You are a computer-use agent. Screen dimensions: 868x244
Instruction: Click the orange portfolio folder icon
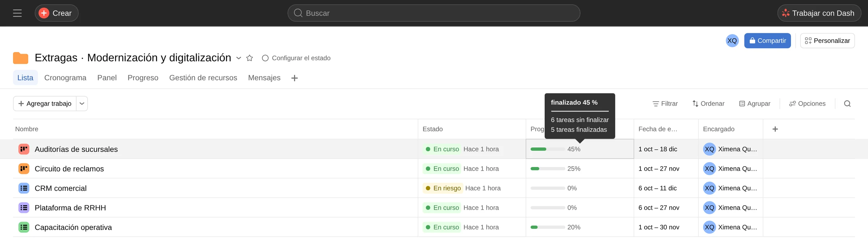point(21,58)
